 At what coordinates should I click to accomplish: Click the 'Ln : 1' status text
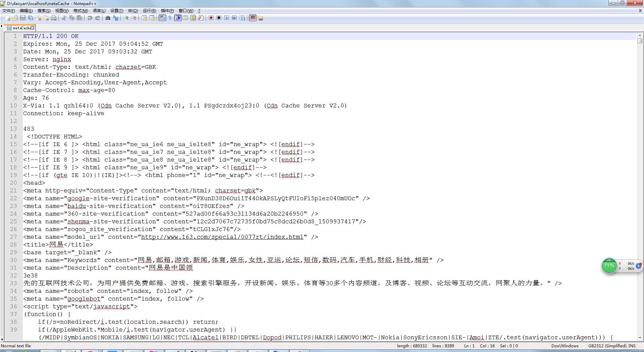point(469,346)
